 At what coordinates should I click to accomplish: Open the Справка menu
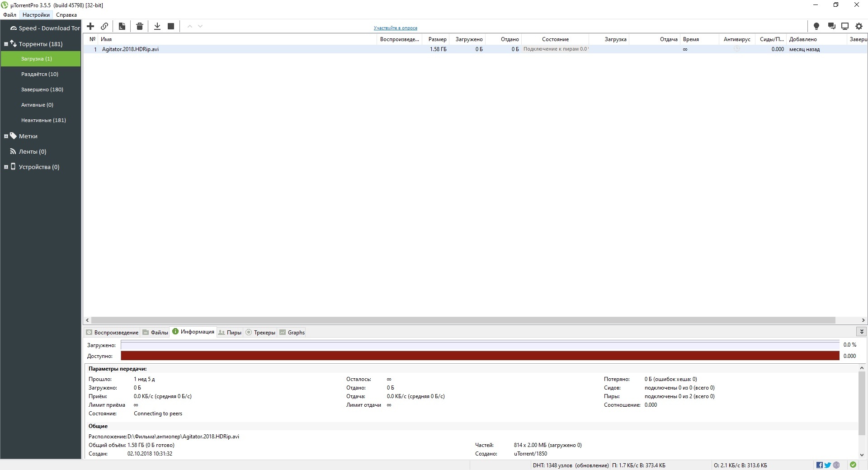coord(66,15)
